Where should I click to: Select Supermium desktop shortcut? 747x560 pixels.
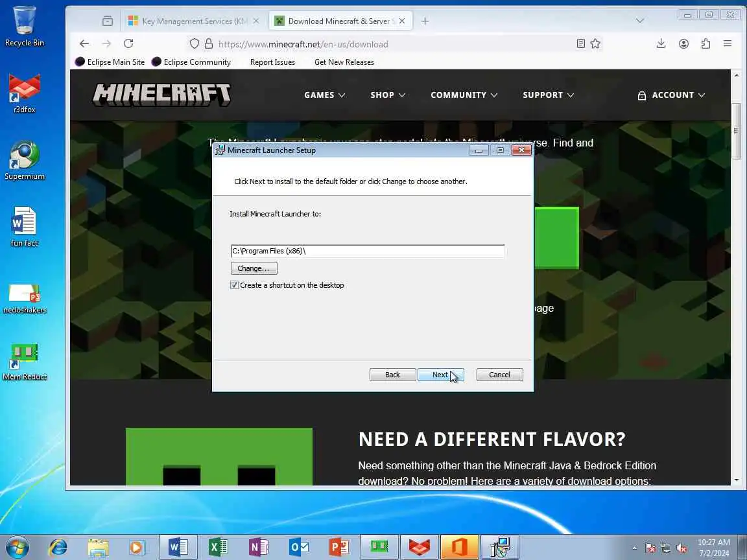tap(24, 161)
